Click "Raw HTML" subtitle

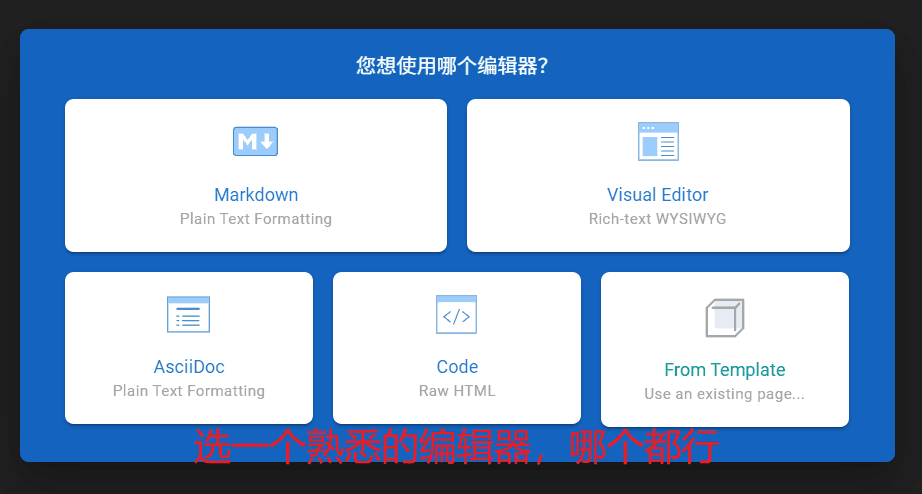tap(457, 391)
